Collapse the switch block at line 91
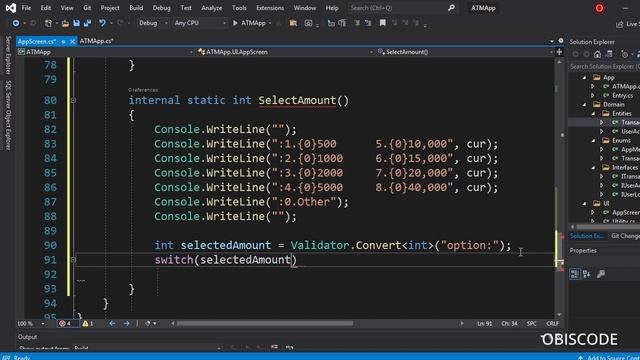Screen dimensions: 640x360 coord(73,260)
